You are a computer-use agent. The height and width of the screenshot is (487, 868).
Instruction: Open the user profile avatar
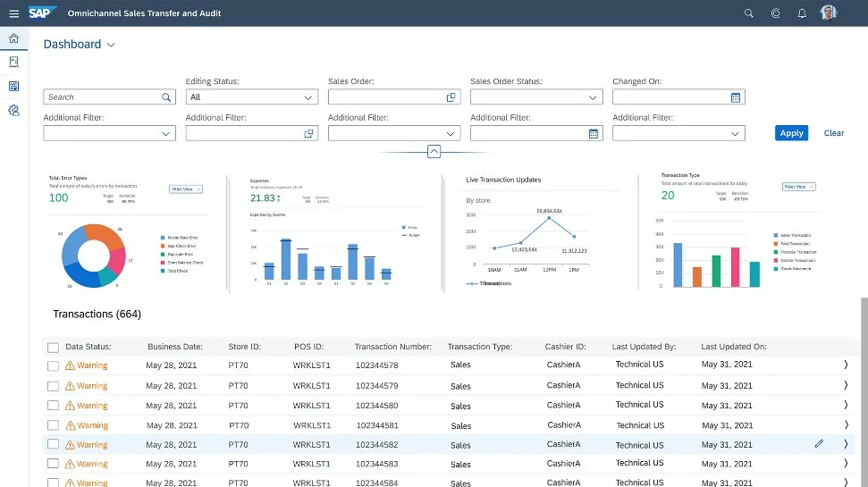pos(829,13)
